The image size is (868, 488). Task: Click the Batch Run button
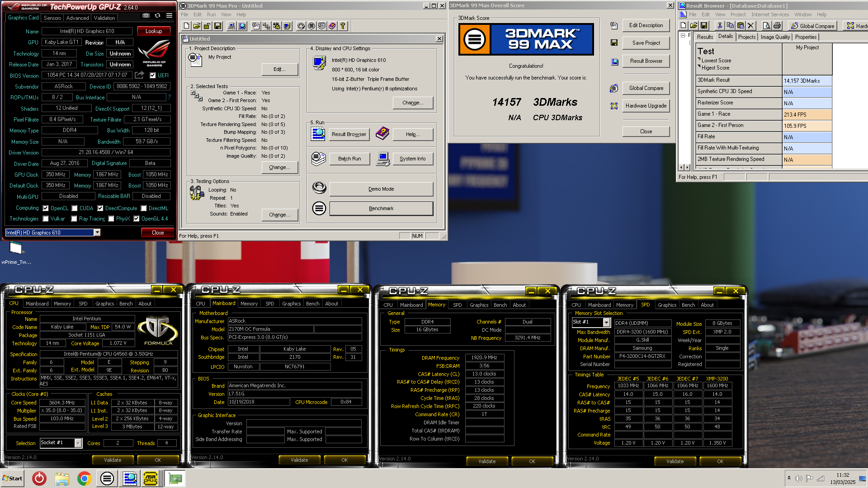(349, 159)
